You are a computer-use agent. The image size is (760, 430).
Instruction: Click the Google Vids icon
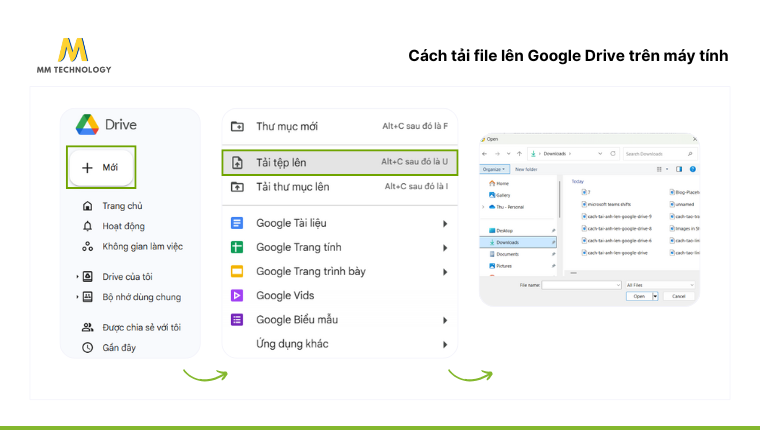[x=237, y=295]
